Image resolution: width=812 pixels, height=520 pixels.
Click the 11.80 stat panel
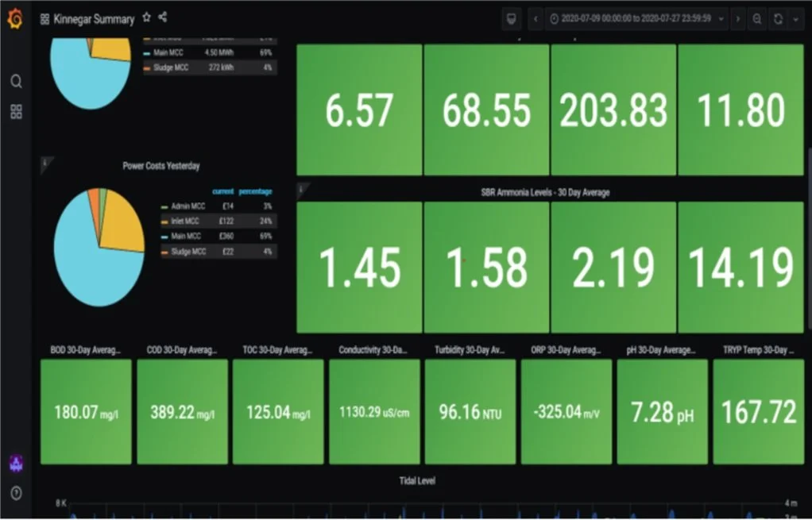point(740,110)
